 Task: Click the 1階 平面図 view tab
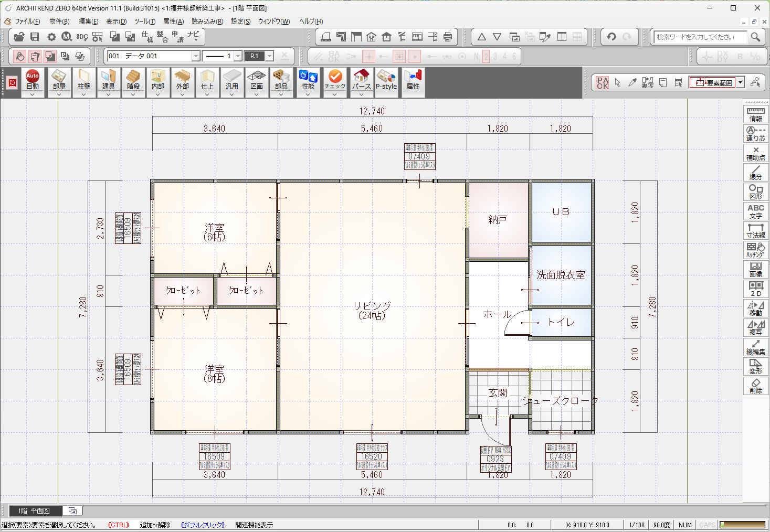pos(34,510)
